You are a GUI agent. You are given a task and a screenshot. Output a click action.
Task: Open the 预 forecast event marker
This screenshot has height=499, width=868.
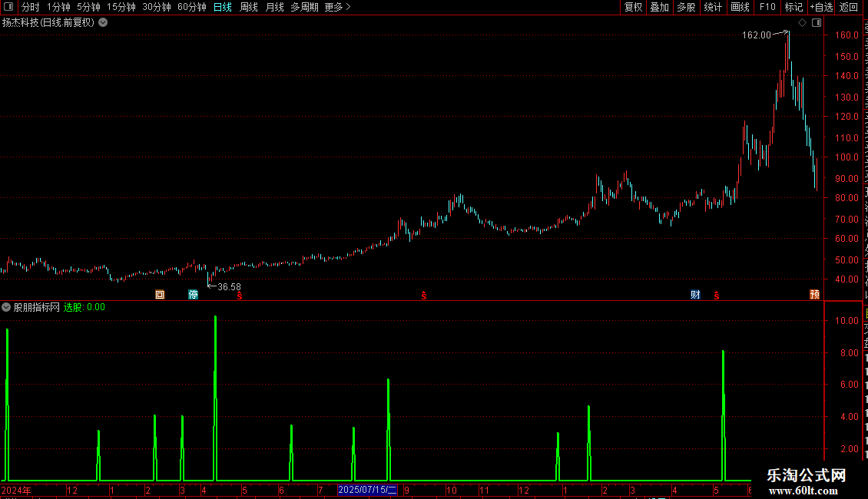814,294
